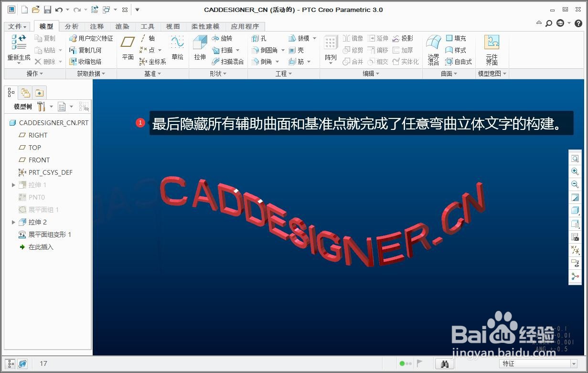This screenshot has width=588, height=373.
Task: Switch to the 分析 ribbon tab
Action: 72,27
